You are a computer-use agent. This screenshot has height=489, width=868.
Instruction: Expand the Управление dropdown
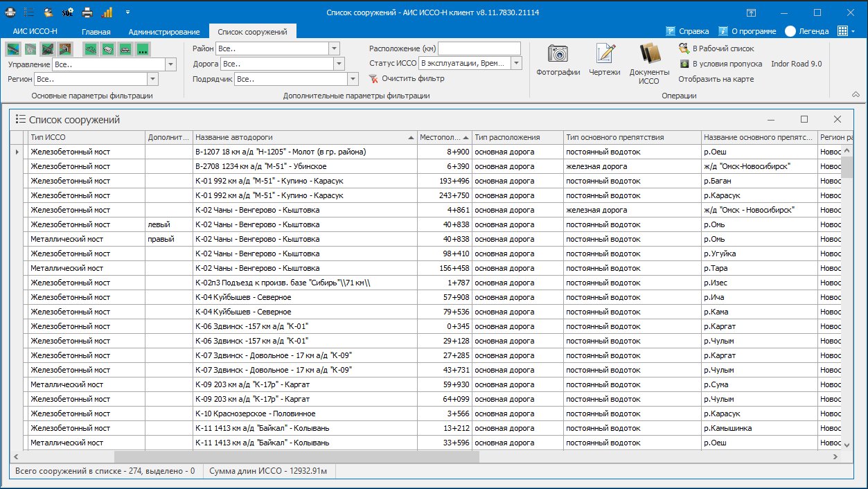(x=172, y=64)
